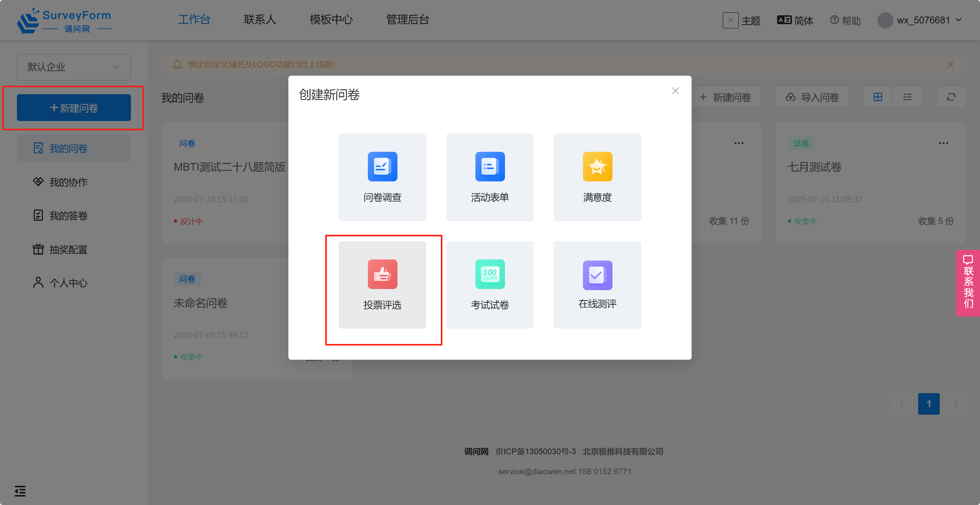This screenshot has height=505, width=980.
Task: Pick the 满意度 star icon
Action: [598, 166]
